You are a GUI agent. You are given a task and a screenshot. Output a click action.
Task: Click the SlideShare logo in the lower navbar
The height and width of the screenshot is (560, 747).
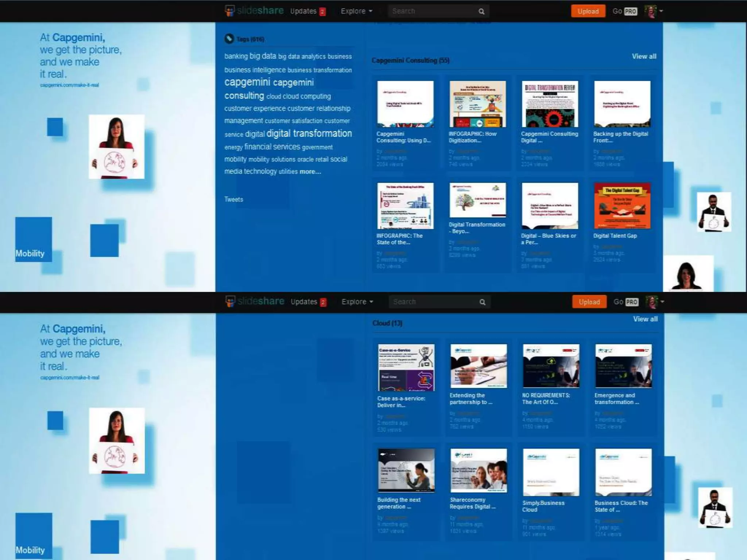255,302
